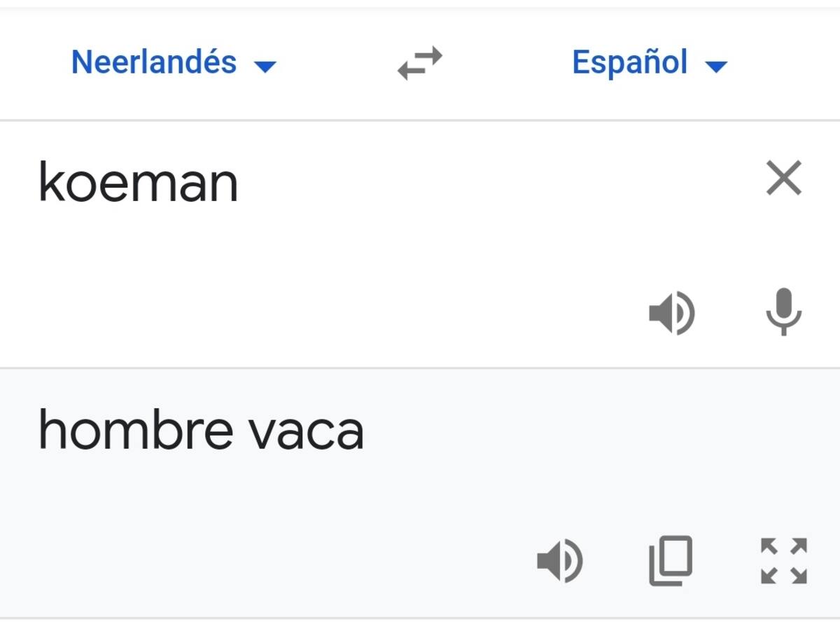This screenshot has height=624, width=840.
Task: Show translation in full screen
Action: point(784,561)
